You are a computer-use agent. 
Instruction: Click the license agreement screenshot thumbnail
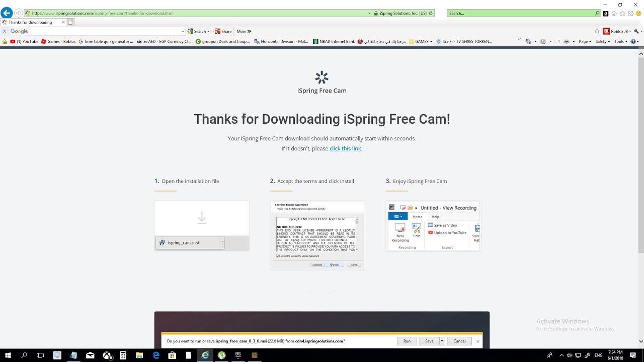coord(317,236)
